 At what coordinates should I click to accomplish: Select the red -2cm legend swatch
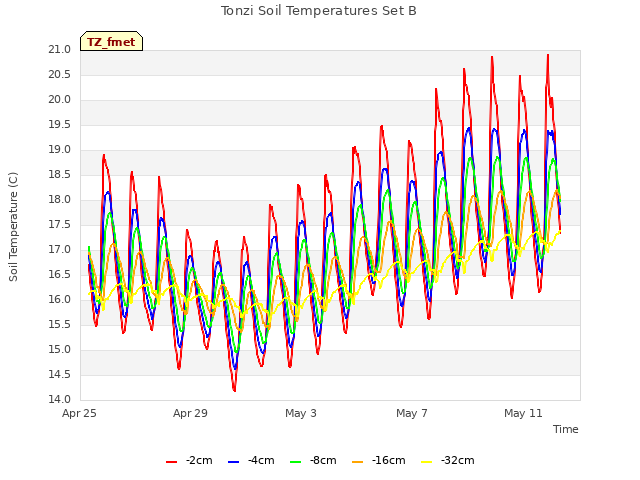click(171, 462)
